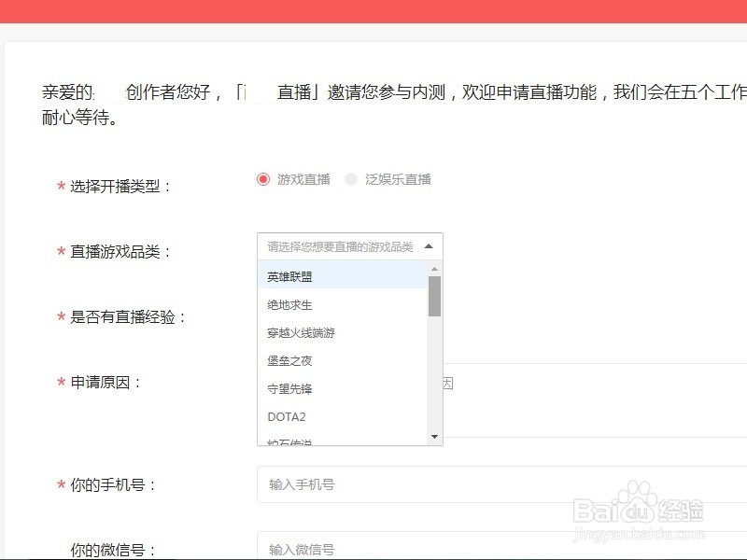747x560 pixels.
Task: Click the dropdown list scroll up arrow
Action: point(434,269)
